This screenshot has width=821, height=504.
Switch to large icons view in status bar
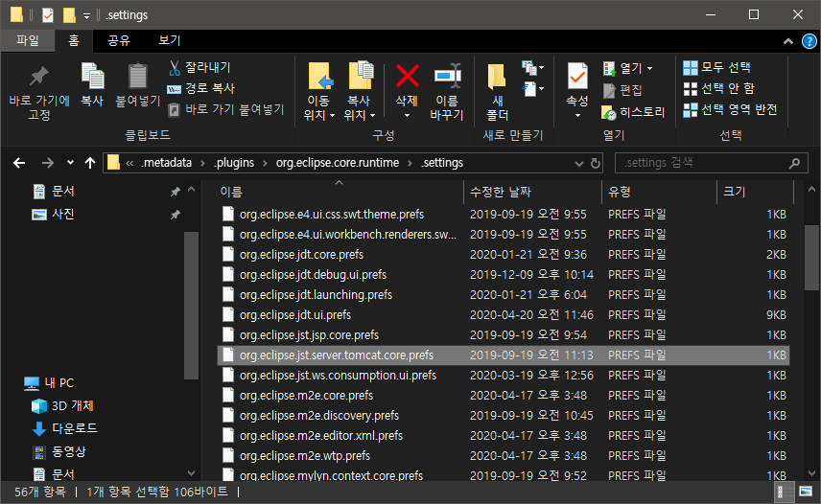(806, 492)
